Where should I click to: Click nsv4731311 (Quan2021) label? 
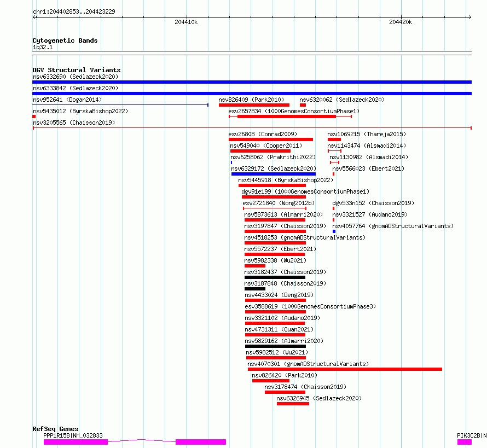coord(279,329)
